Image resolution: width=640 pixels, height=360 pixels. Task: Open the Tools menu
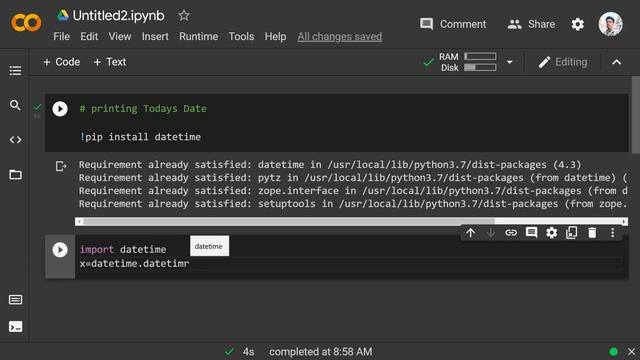[241, 37]
